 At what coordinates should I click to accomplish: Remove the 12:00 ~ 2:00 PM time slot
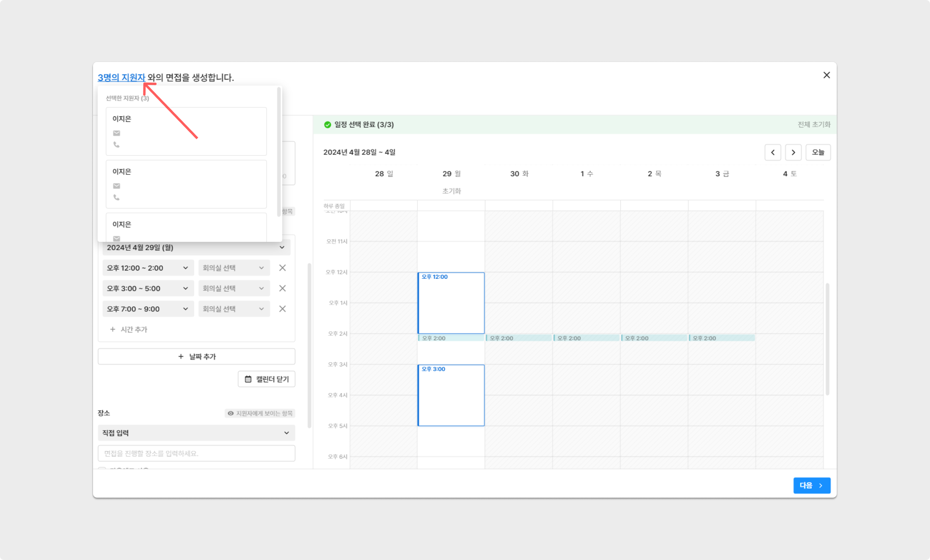coord(282,268)
